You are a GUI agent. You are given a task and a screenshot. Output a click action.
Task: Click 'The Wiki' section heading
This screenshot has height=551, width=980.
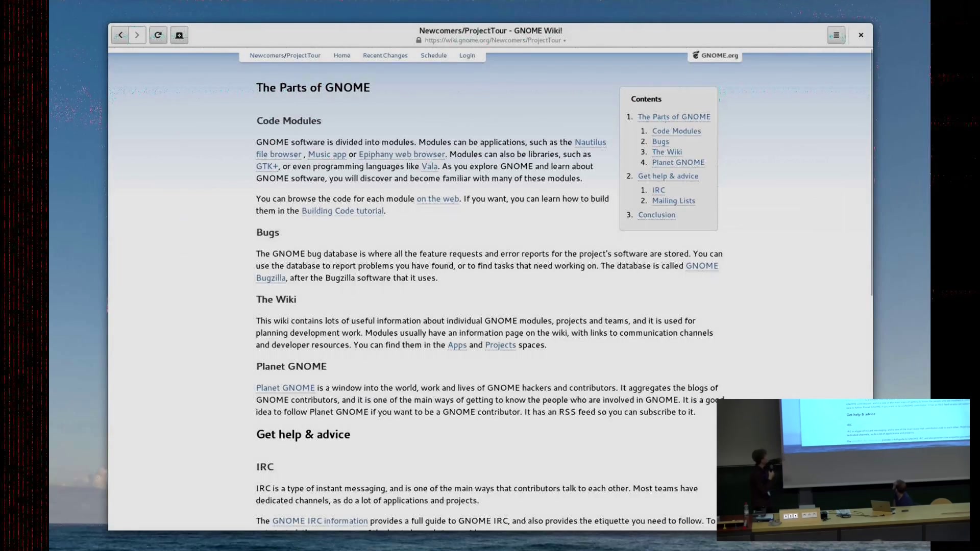point(276,299)
